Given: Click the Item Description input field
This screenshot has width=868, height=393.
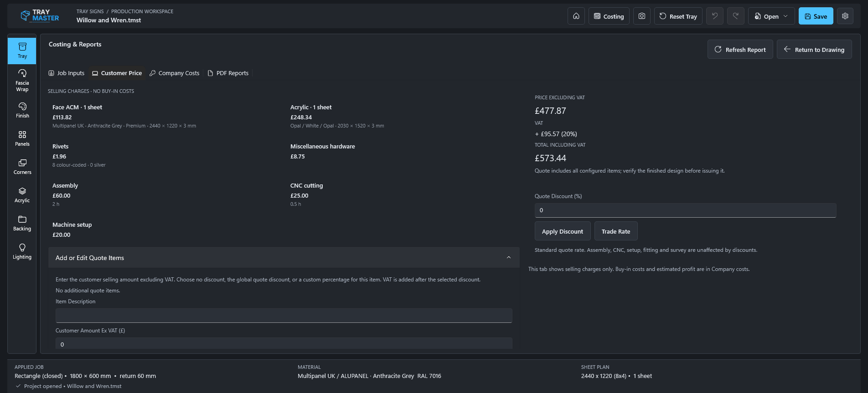Looking at the screenshot, I should (284, 316).
